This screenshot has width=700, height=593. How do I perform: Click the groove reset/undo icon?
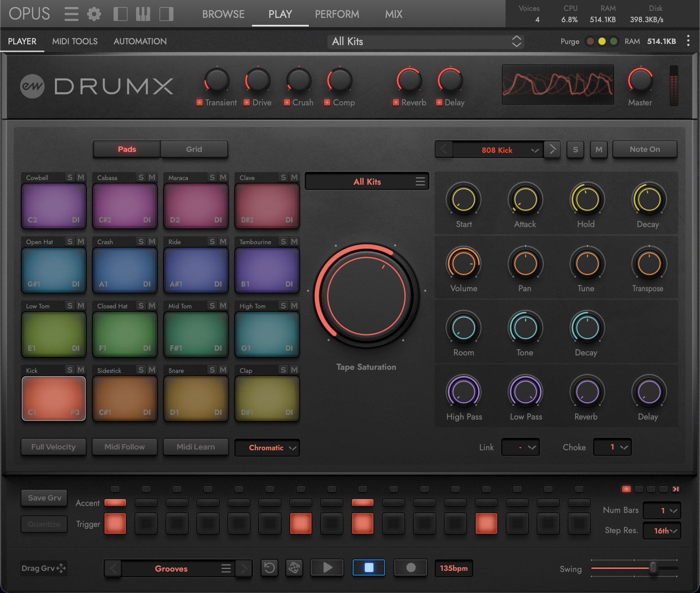pyautogui.click(x=270, y=568)
